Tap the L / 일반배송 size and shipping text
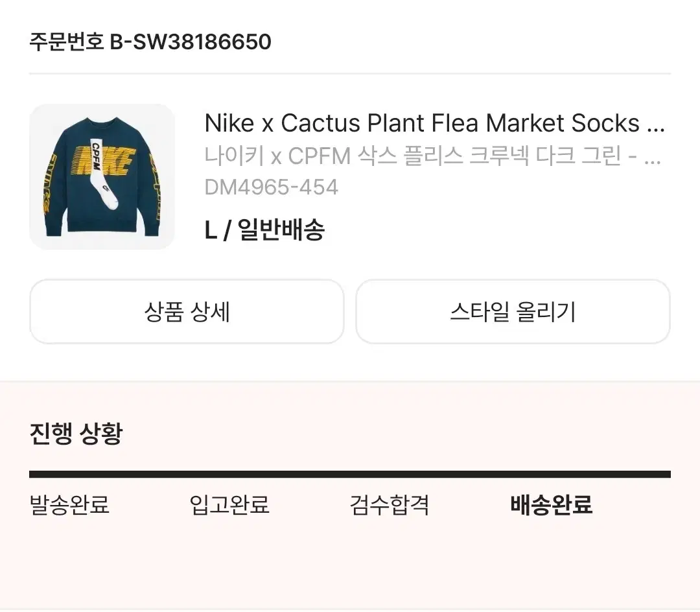Viewport: 700px width, 612px height. pos(264,230)
